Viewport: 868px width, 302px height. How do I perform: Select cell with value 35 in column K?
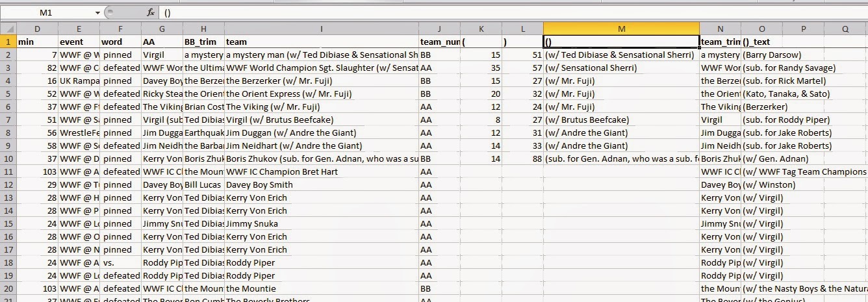click(x=481, y=68)
